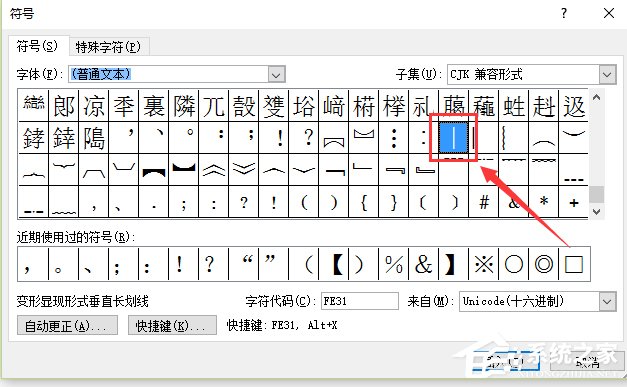
Task: Select the vertical three-dot ellipsis symbol
Action: pyautogui.click(x=393, y=138)
